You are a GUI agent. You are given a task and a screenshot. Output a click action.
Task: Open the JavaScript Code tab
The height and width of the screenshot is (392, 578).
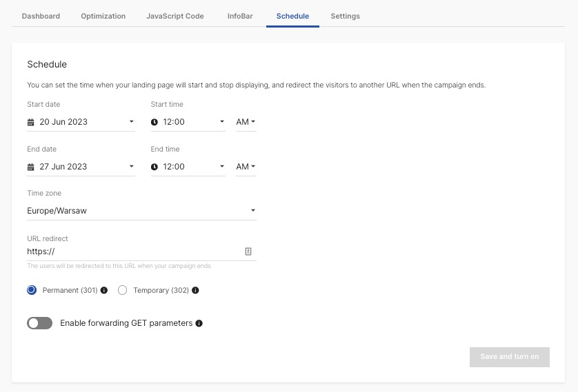tap(175, 16)
